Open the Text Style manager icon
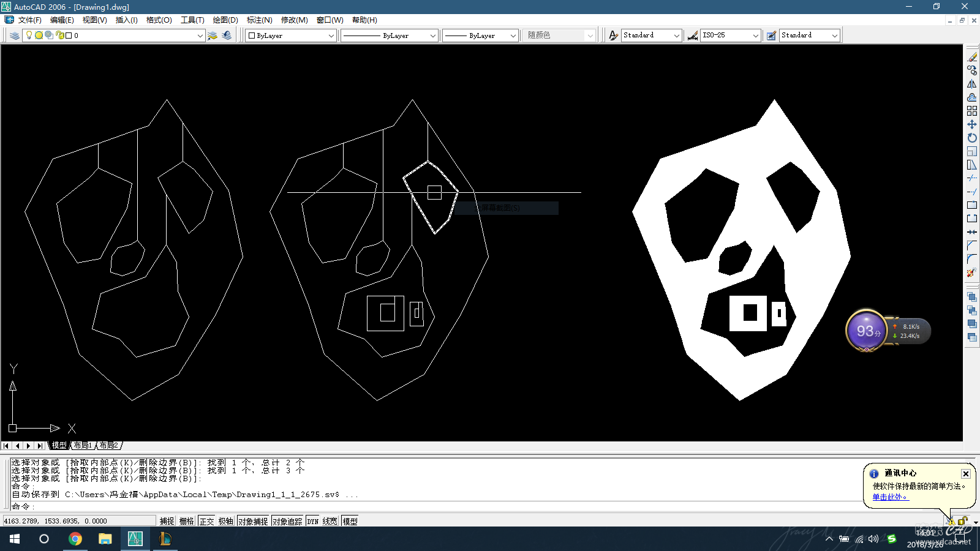 613,36
